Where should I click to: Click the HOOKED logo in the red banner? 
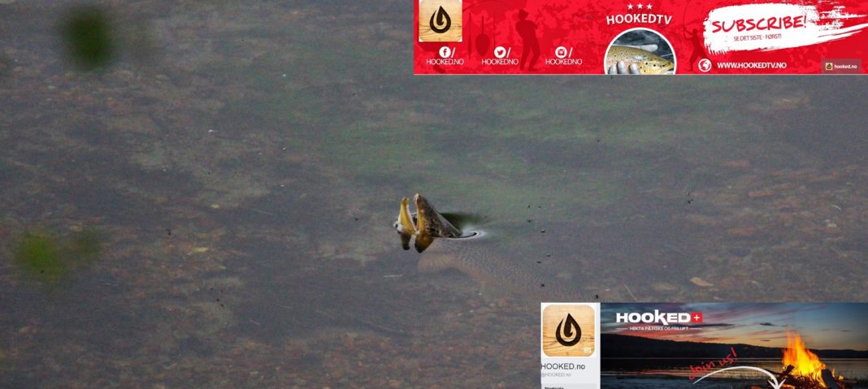(440, 20)
